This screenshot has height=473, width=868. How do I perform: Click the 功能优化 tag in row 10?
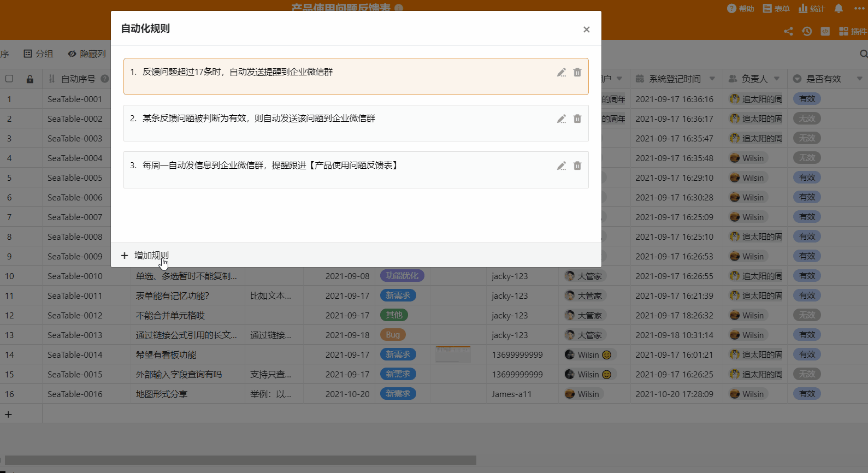point(402,276)
